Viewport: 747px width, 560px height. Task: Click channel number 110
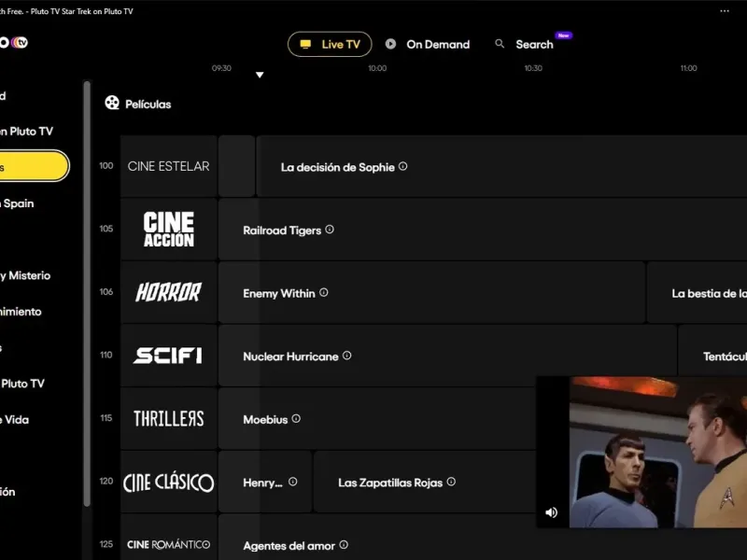[106, 355]
